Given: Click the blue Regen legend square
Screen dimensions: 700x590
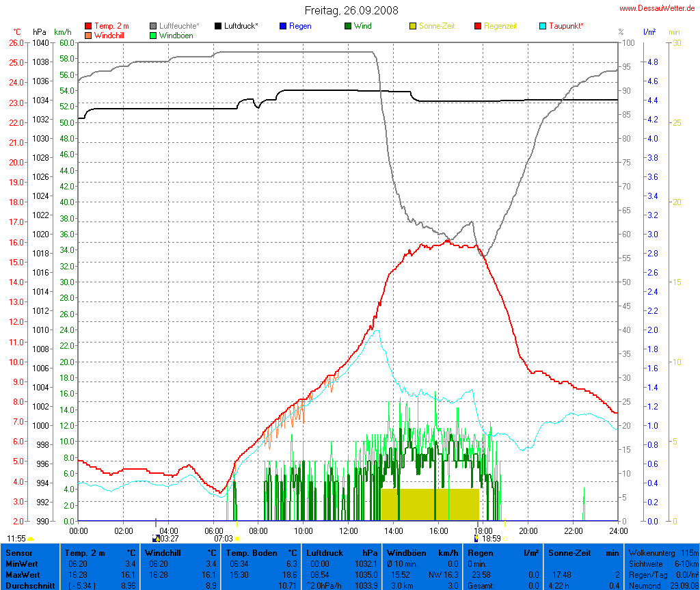Looking at the screenshot, I should pos(283,26).
